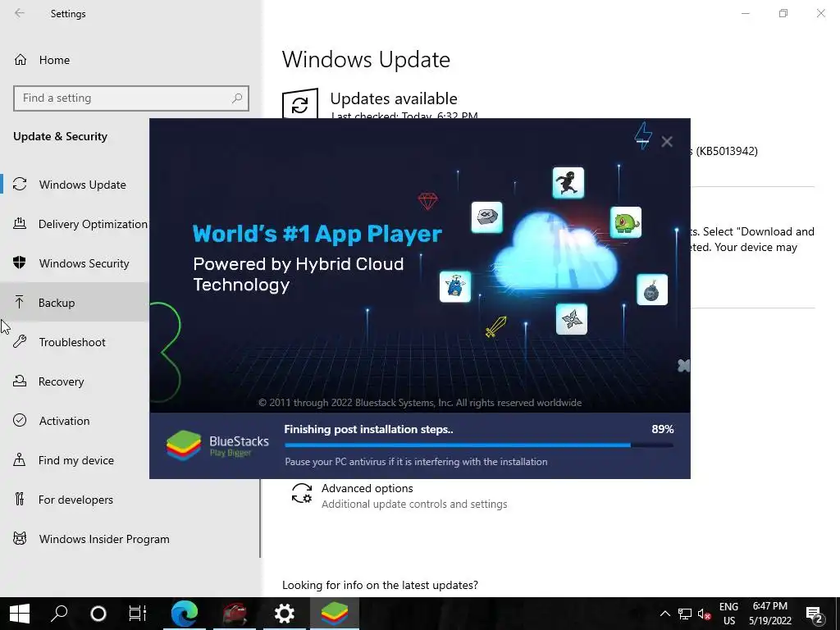Open the Settings gear taskbar icon

pos(285,614)
